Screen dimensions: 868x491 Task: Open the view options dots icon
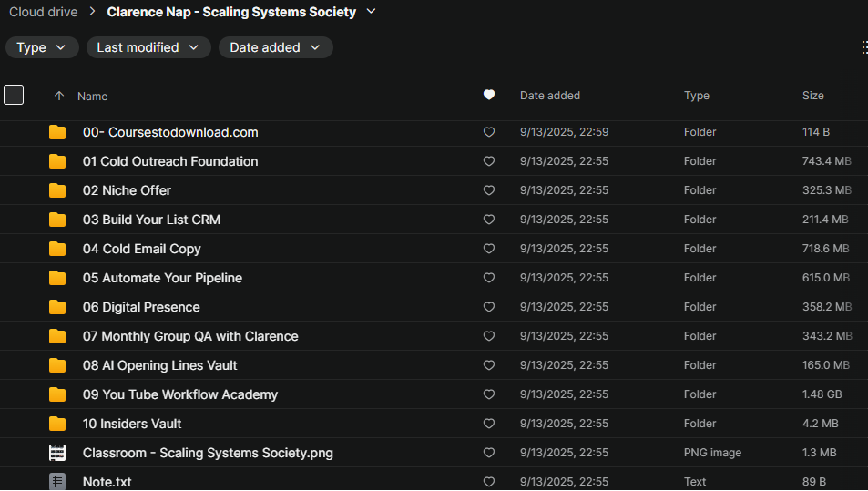(x=864, y=47)
